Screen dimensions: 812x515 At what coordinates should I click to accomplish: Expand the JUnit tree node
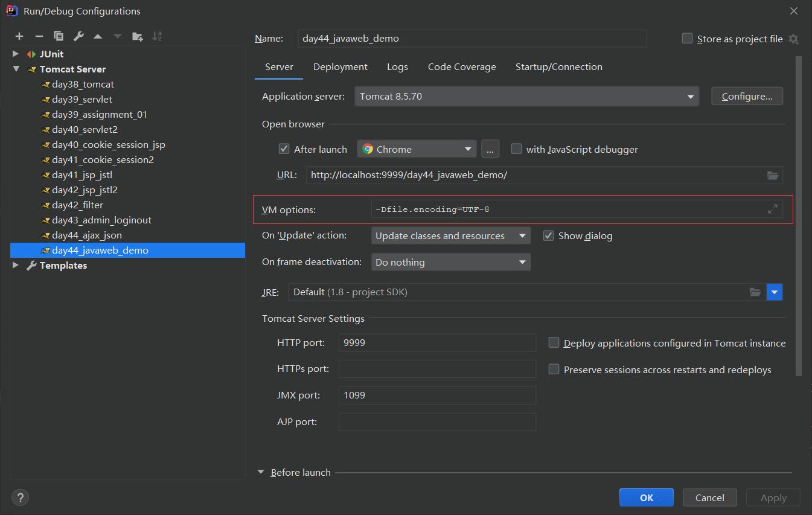[16, 54]
